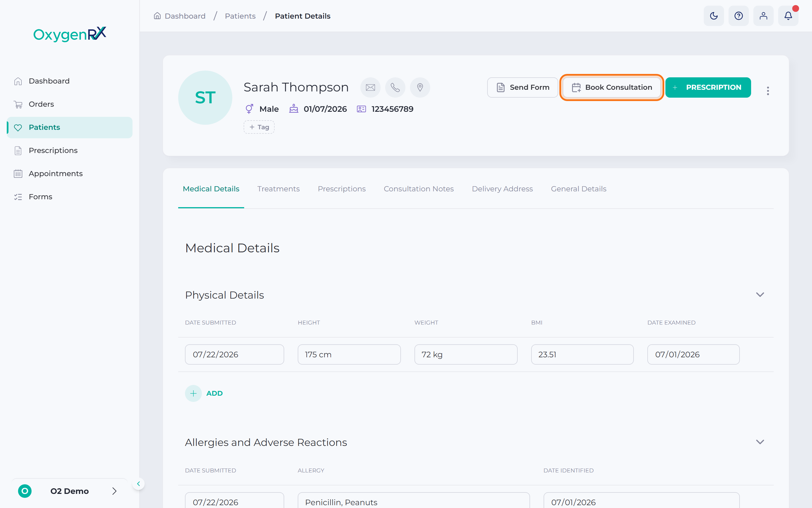Click the email icon beside Sarah Thompson
The width and height of the screenshot is (812, 508).
(370, 87)
